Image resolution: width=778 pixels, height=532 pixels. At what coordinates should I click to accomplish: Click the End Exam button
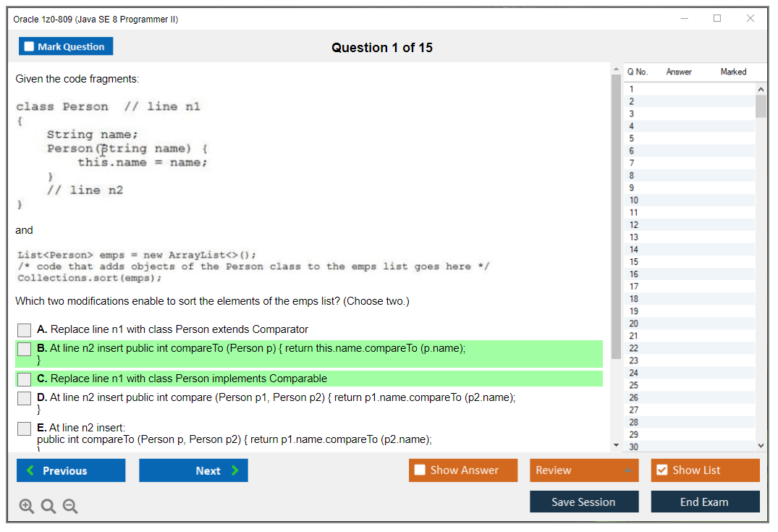pos(705,501)
